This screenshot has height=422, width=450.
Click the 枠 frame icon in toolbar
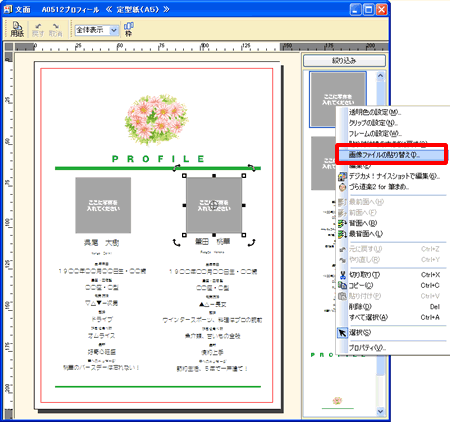click(129, 29)
